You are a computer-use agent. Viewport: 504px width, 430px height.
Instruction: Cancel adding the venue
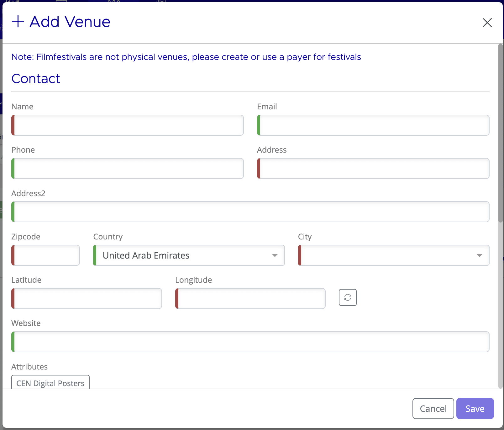click(x=433, y=408)
